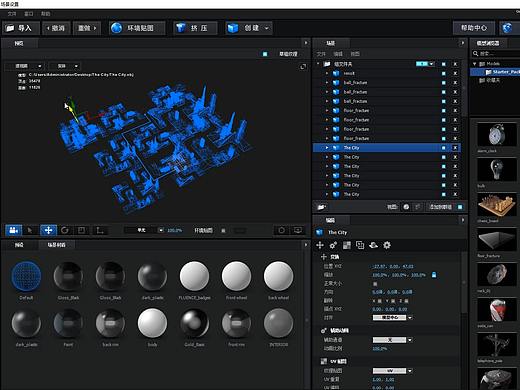Open the top menu bar 窗口 (Window) menu
This screenshot has width=520, height=390.
tap(29, 14)
